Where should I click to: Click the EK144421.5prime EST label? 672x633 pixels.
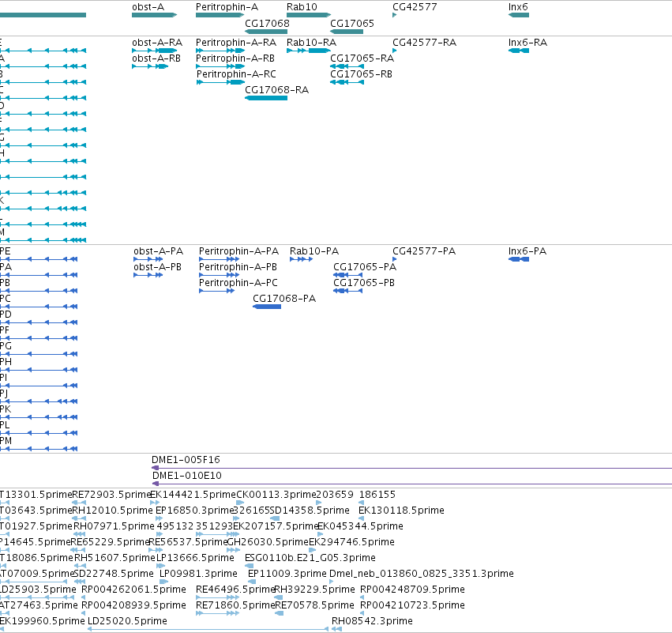193,495
